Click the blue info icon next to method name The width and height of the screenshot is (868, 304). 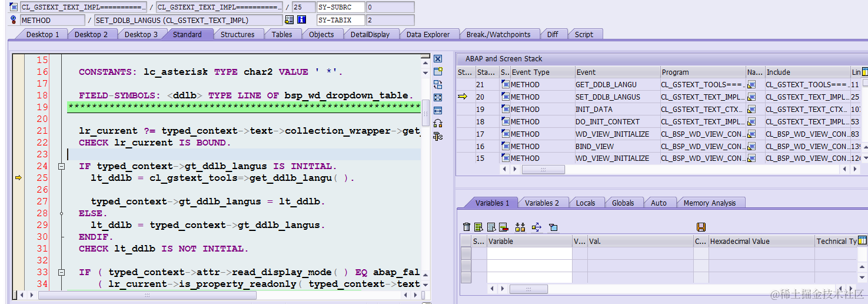[x=302, y=19]
